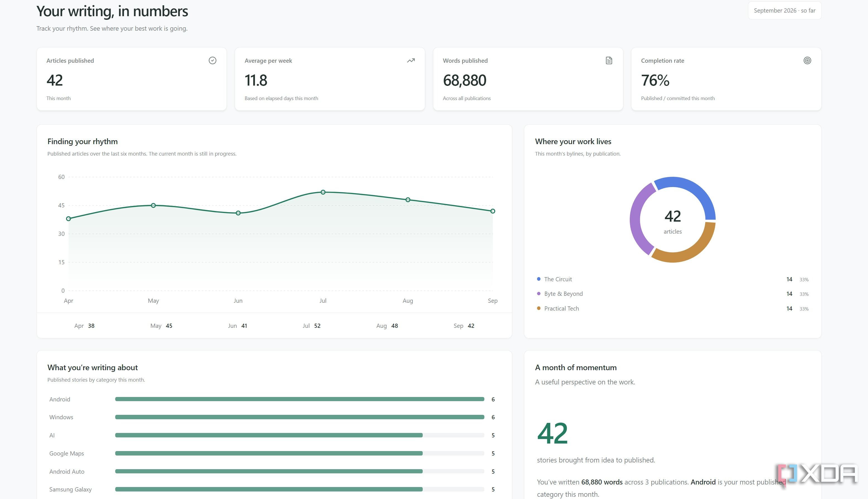
Task: Click the Sep 42 summary under the chart
Action: pos(464,326)
